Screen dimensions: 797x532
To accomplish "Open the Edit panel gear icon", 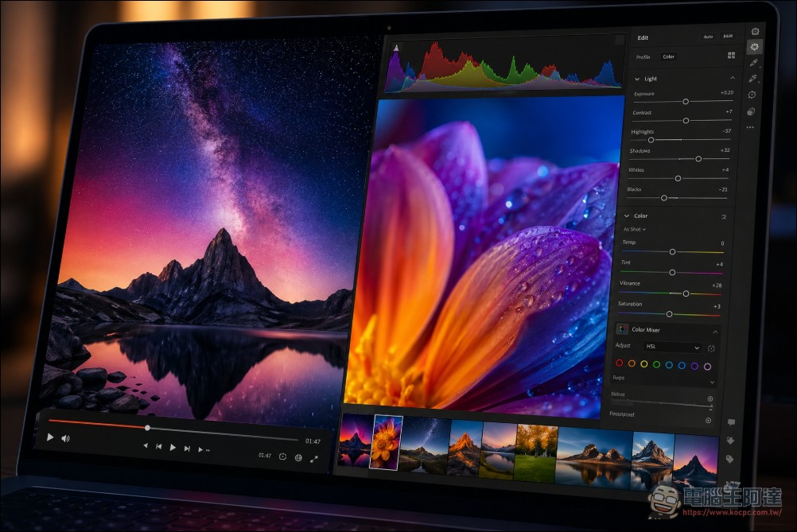I will click(x=755, y=48).
